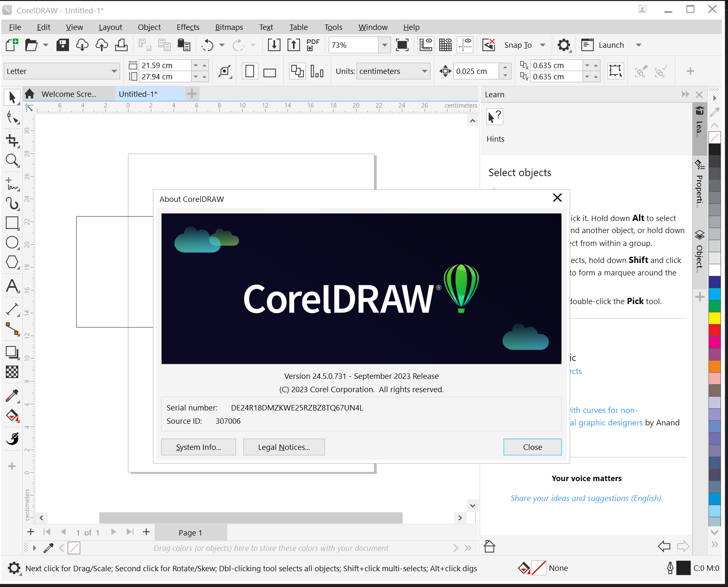The width and height of the screenshot is (728, 587).
Task: Open Options gear icon in toolbar
Action: click(564, 45)
